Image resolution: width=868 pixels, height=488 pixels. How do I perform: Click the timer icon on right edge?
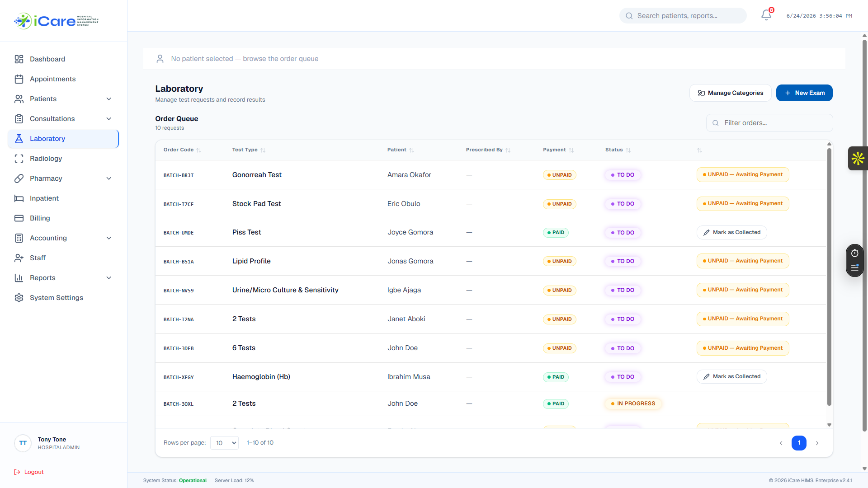pyautogui.click(x=854, y=253)
